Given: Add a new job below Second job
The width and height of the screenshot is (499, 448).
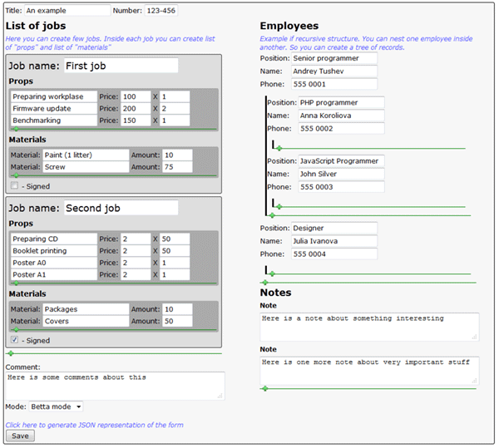Looking at the screenshot, I should 11,353.
